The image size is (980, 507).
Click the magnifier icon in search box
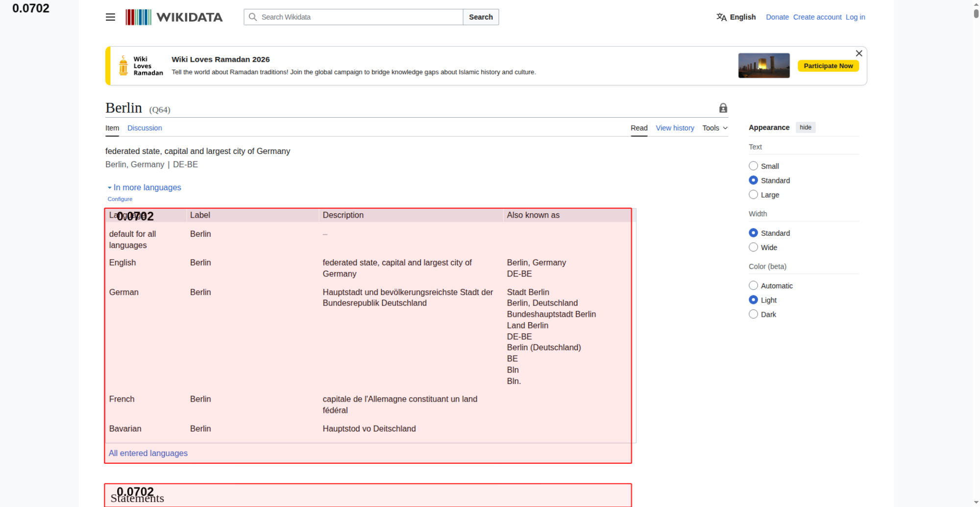click(x=253, y=17)
